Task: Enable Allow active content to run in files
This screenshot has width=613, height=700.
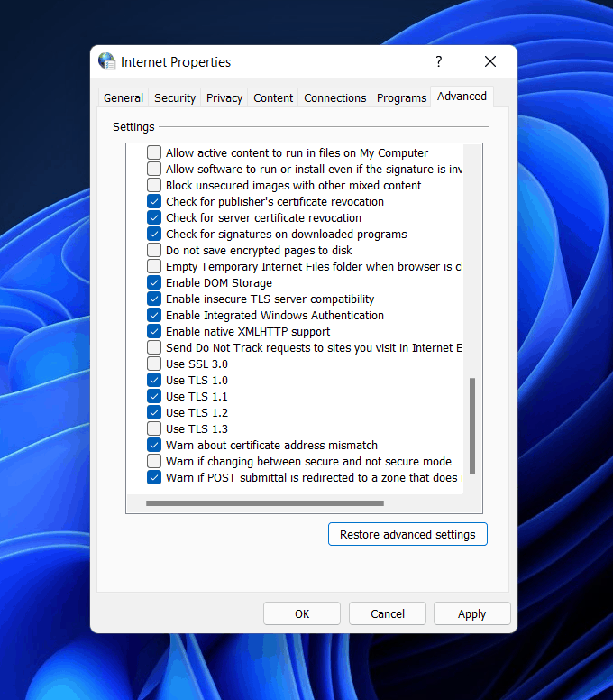Action: (x=154, y=152)
